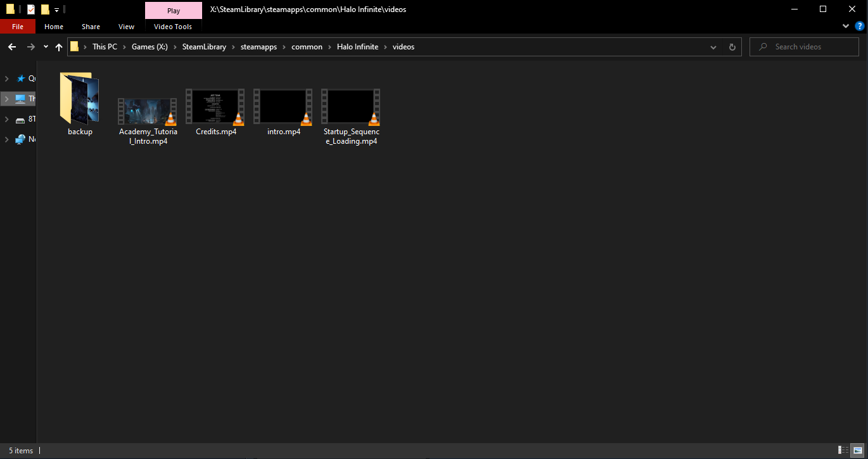Expand the 8T drive tree node

pyautogui.click(x=7, y=119)
